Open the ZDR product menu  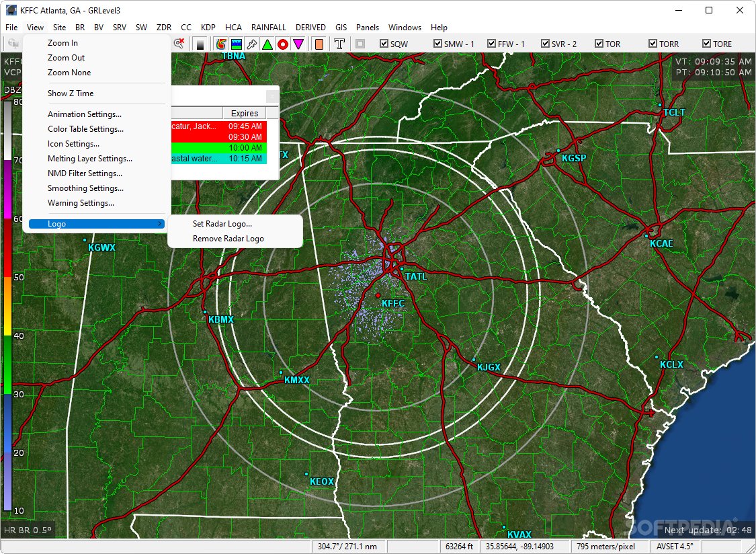pos(164,28)
